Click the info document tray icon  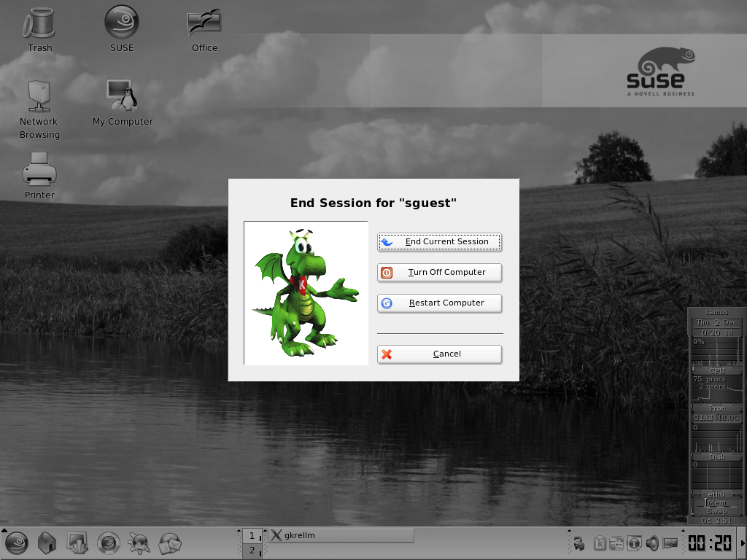click(635, 543)
